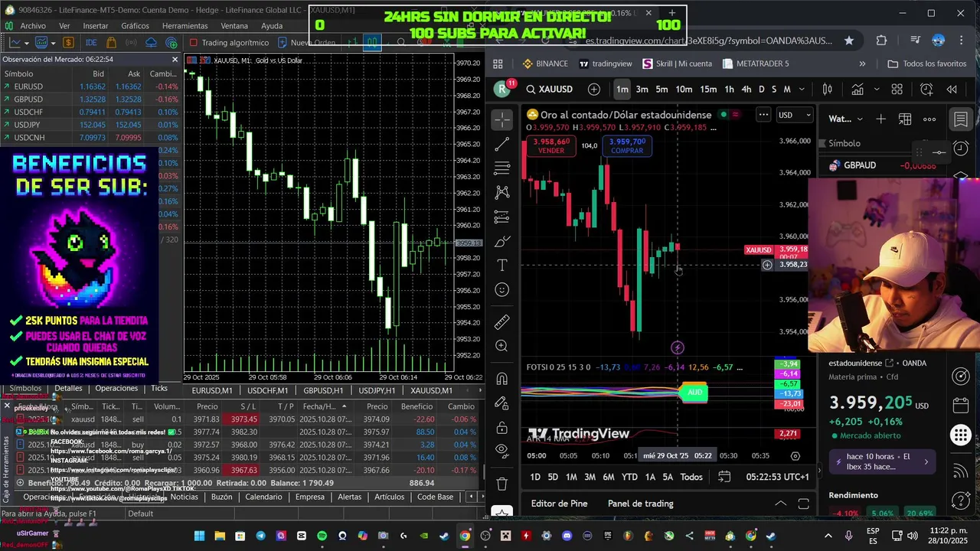Open Spotify from the Windows taskbar
Viewport: 980px width, 551px height.
[x=322, y=536]
